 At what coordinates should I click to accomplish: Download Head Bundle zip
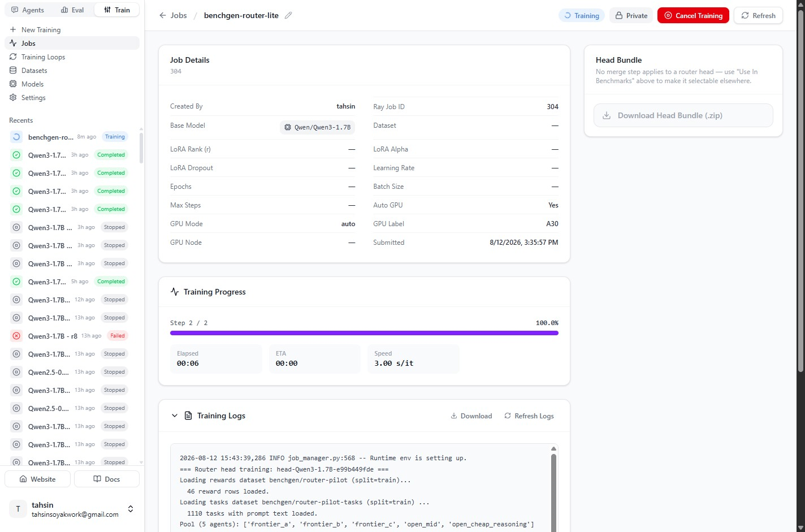[x=683, y=115]
